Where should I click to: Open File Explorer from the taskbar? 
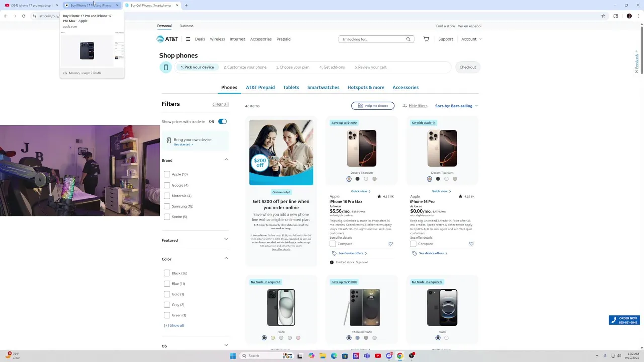click(323, 356)
